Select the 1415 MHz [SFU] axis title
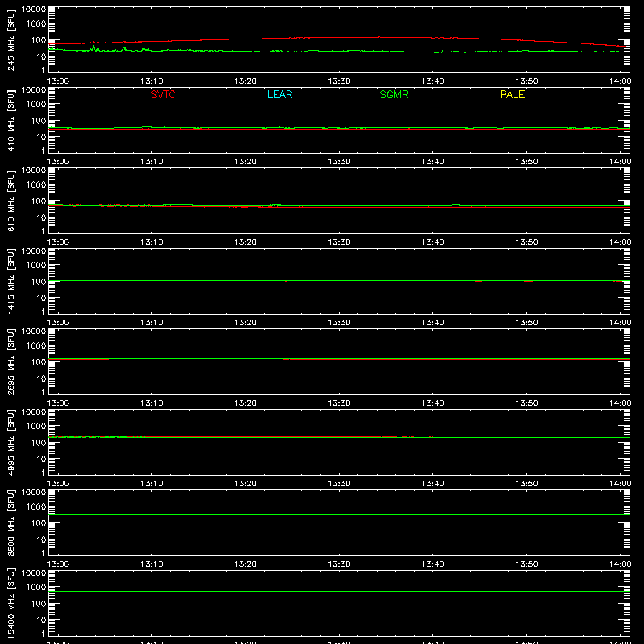Viewport: 644px width, 644px height. tap(10, 282)
